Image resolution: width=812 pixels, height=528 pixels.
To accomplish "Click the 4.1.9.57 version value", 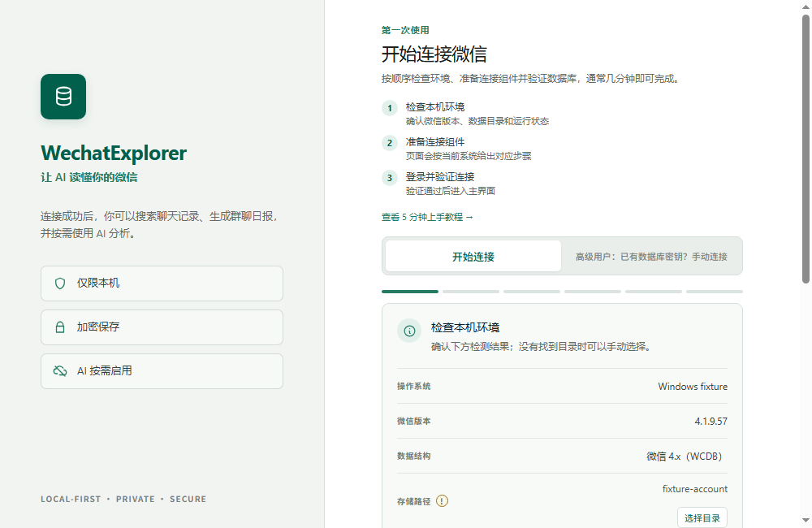I will 710,422.
